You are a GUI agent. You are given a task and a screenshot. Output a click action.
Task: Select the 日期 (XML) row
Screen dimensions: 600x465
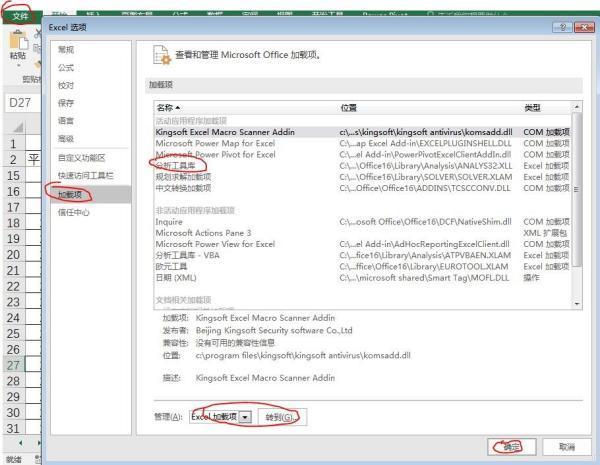pyautogui.click(x=362, y=278)
